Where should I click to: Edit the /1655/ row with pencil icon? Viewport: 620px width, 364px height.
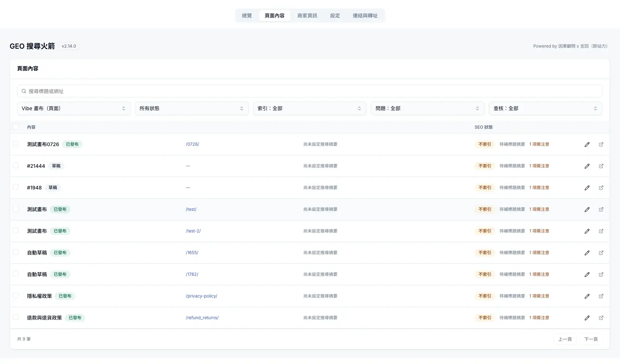pyautogui.click(x=587, y=253)
